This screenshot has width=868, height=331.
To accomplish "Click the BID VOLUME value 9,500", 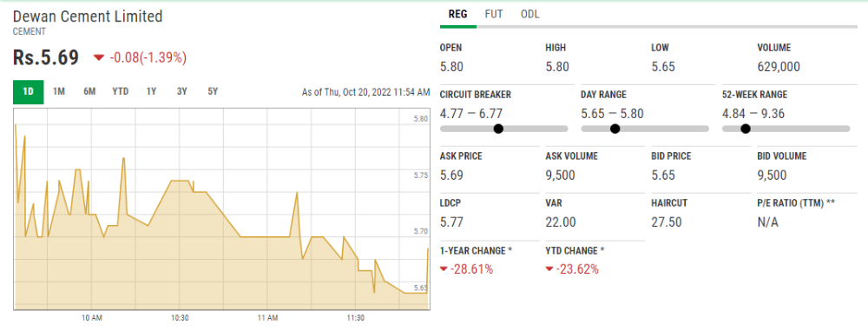I will tap(772, 175).
